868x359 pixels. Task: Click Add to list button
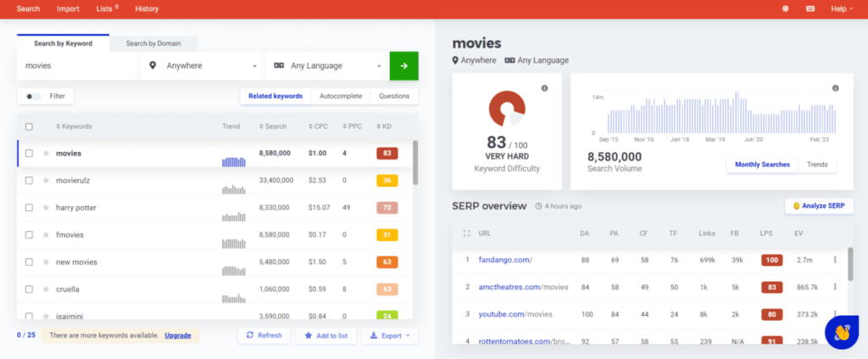(x=326, y=336)
